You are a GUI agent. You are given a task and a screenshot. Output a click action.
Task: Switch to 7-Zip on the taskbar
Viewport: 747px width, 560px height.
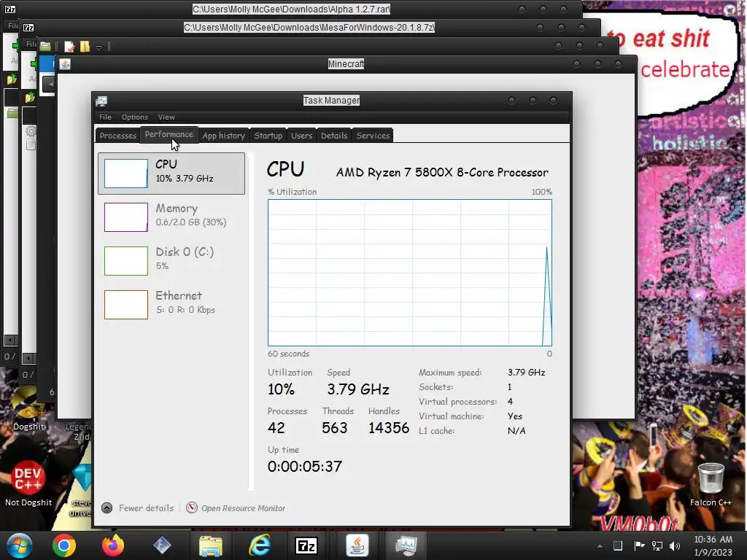308,545
